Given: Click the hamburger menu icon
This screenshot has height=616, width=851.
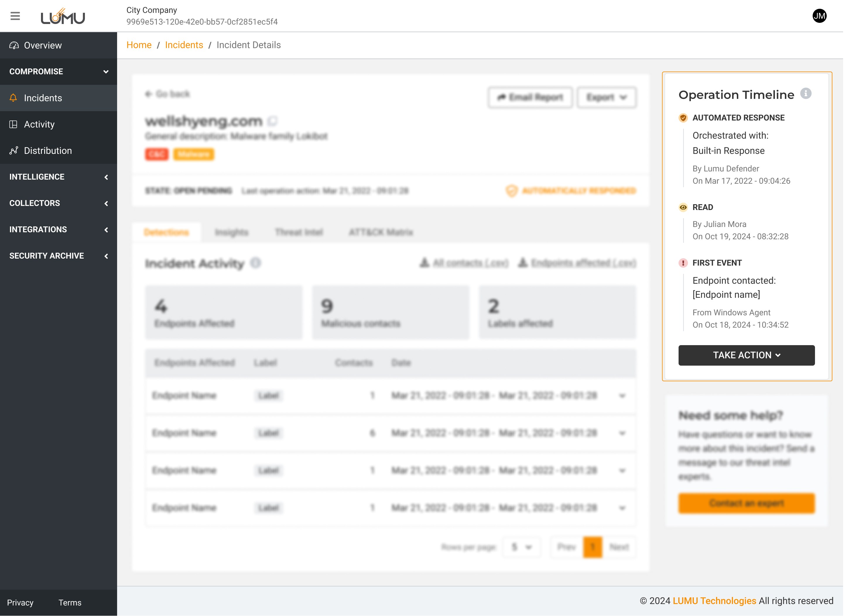Looking at the screenshot, I should tap(15, 16).
